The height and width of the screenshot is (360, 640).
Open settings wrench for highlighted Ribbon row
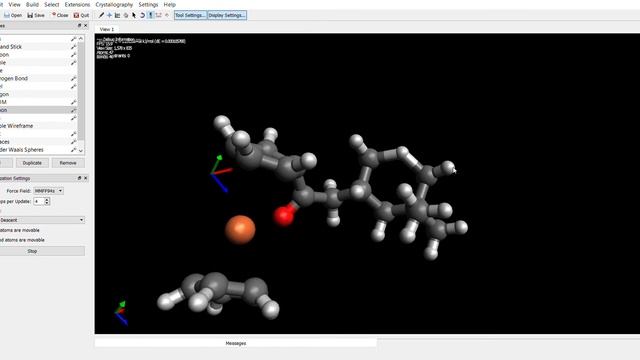click(73, 110)
